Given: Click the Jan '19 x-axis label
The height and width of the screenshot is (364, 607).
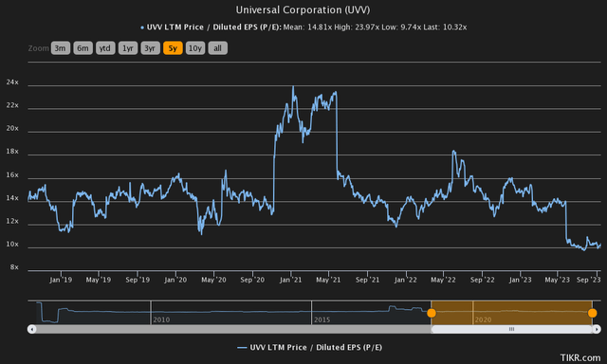Looking at the screenshot, I should point(61,280).
